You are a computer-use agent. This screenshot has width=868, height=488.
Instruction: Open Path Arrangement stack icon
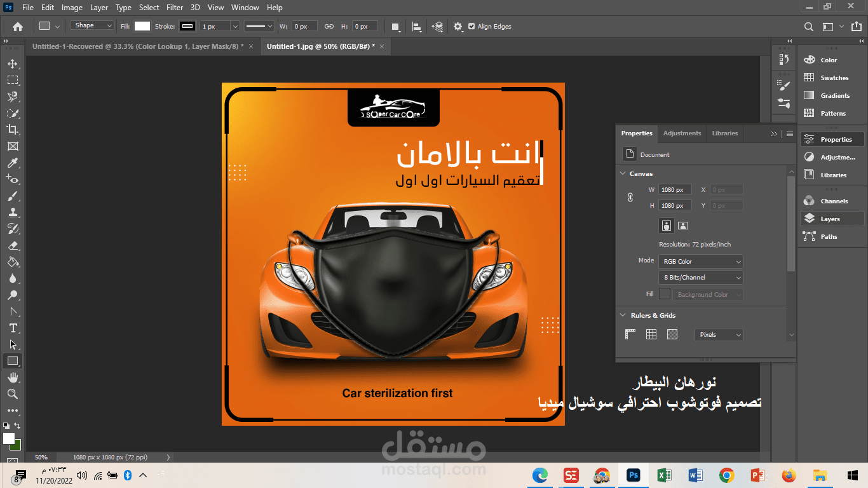[437, 27]
